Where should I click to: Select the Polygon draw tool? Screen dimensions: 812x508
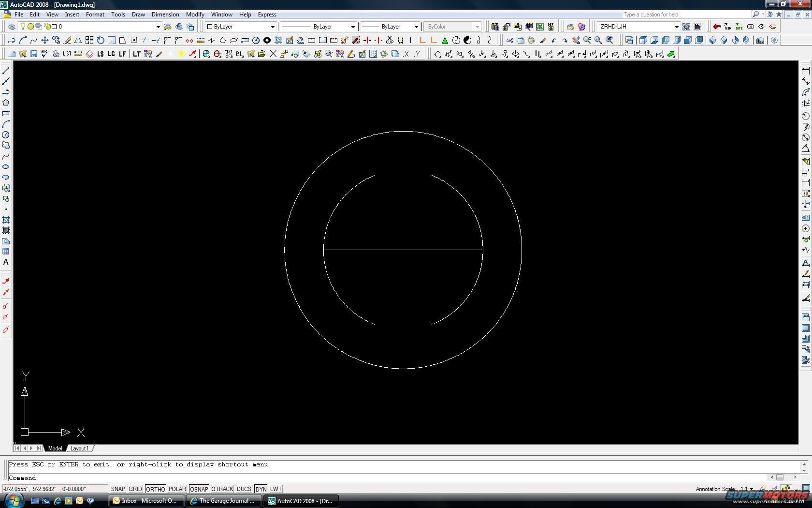[6, 103]
